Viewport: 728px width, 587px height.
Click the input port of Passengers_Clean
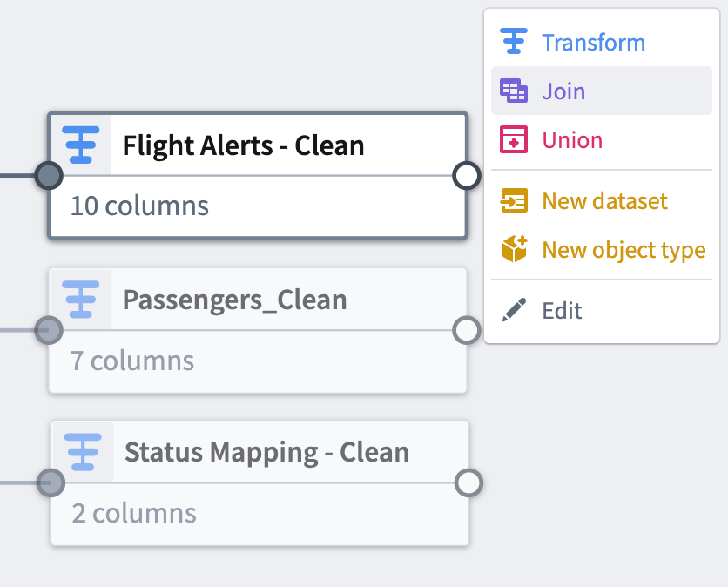coord(50,330)
